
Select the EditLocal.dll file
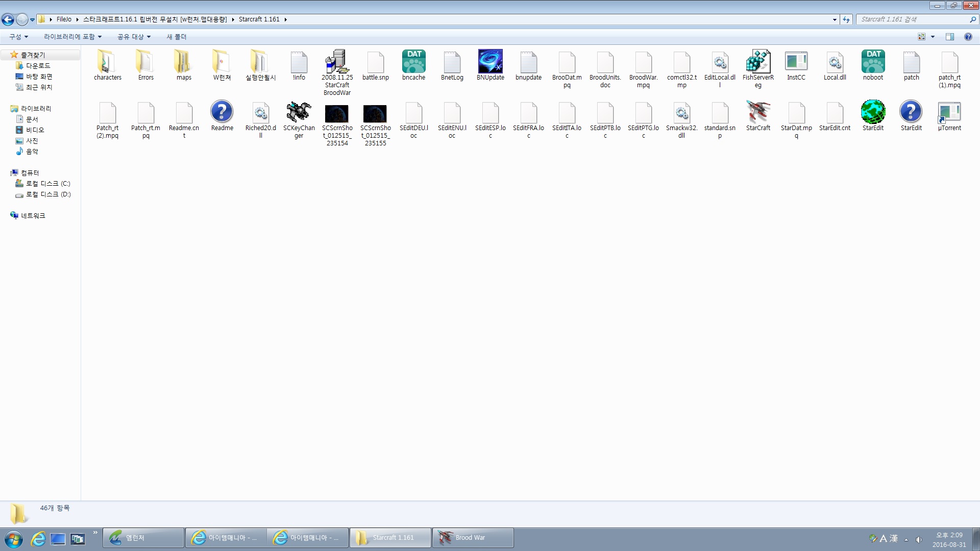(x=720, y=69)
